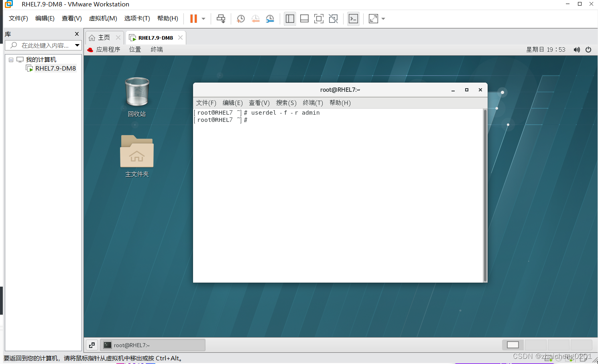Select second workspace in switcher
Viewport: 598px width, 364px height.
coord(536,345)
